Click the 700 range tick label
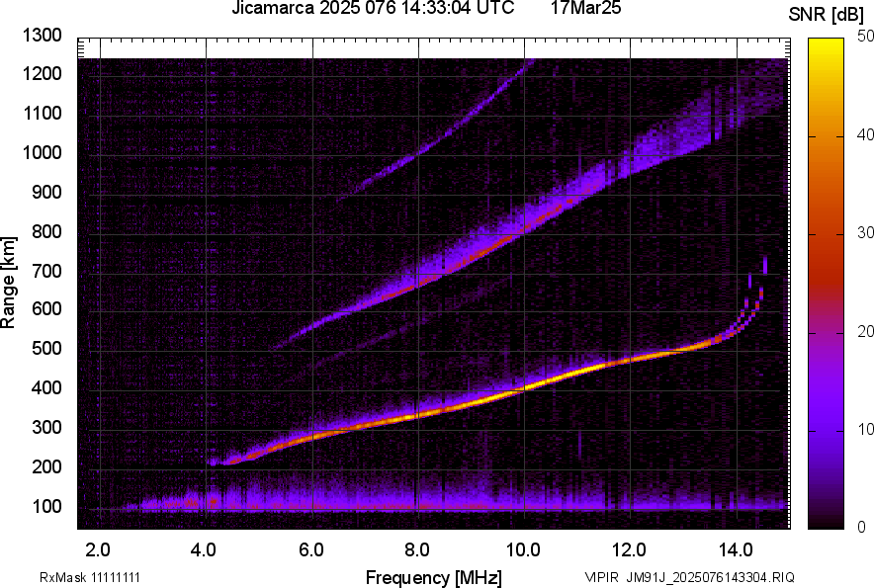The image size is (874, 588). (46, 271)
